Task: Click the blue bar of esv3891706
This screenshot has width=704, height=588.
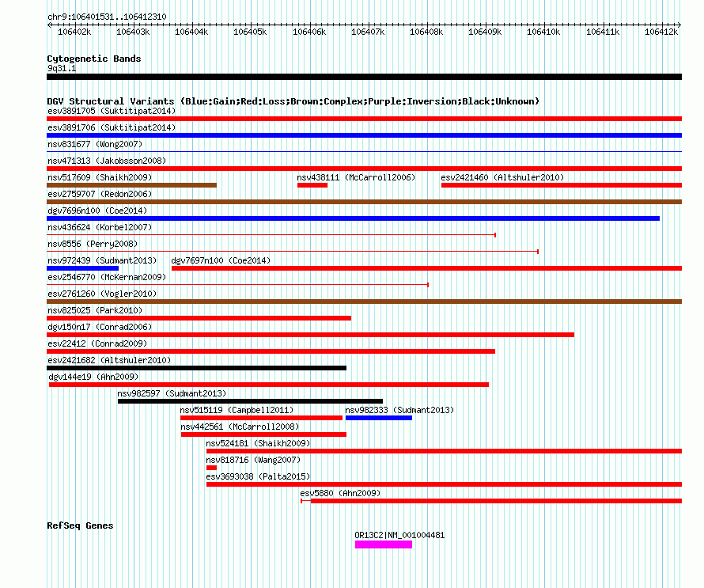Action: [x=364, y=135]
